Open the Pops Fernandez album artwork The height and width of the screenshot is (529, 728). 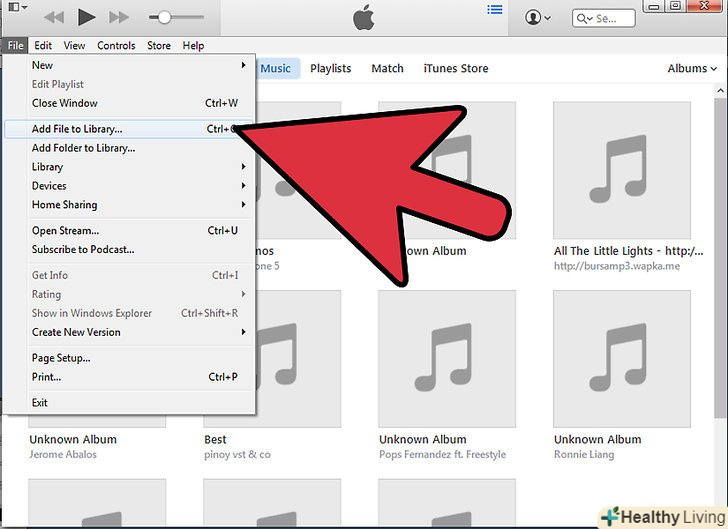pyautogui.click(x=447, y=359)
